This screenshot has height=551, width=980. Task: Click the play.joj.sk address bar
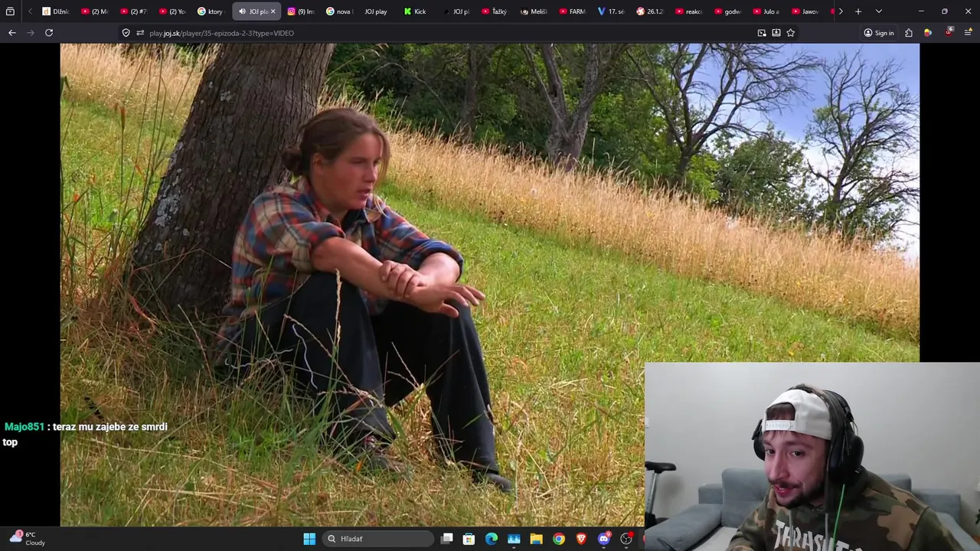(444, 33)
